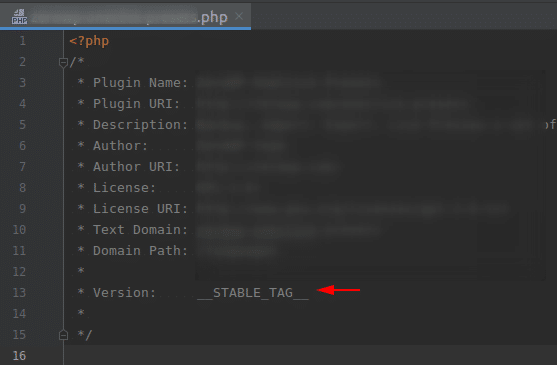Click the Plugin URI: header label
Image resolution: width=557 pixels, height=365 pixels.
[136, 104]
